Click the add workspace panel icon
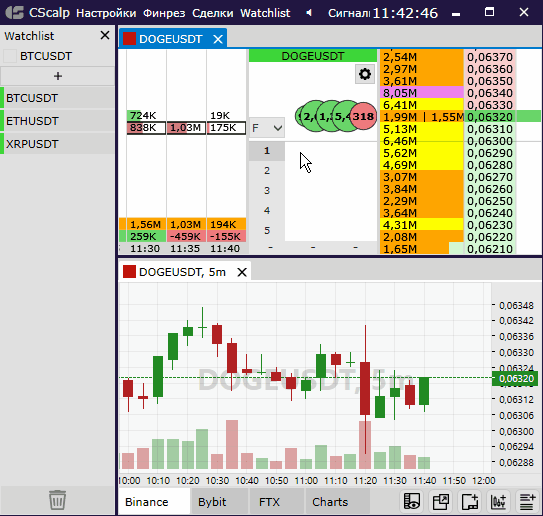The width and height of the screenshot is (543, 516). pos(470,501)
